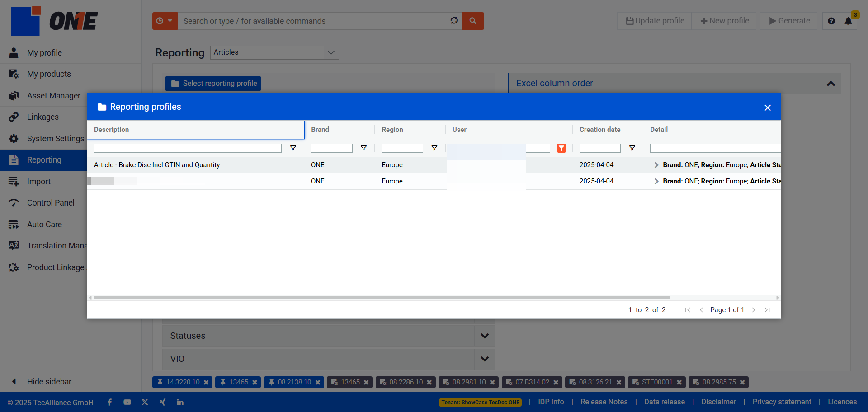Click the Description filter input field
The height and width of the screenshot is (412, 868).
pyautogui.click(x=188, y=148)
